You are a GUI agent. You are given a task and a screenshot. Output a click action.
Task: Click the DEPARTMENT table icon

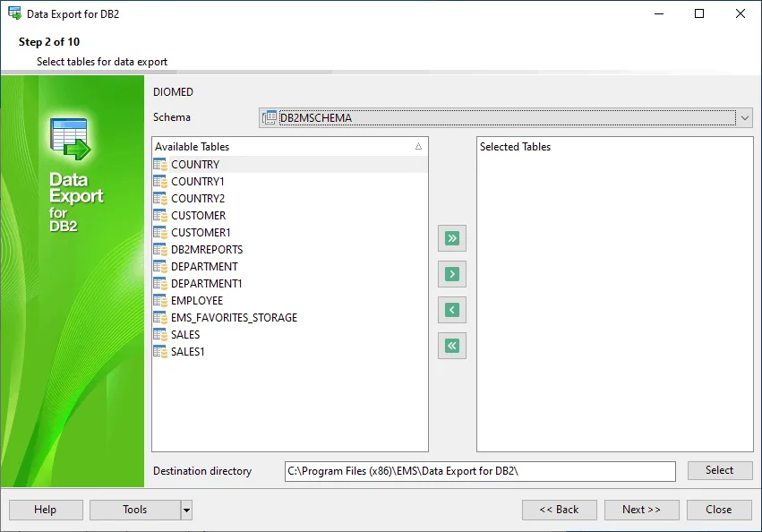click(160, 267)
